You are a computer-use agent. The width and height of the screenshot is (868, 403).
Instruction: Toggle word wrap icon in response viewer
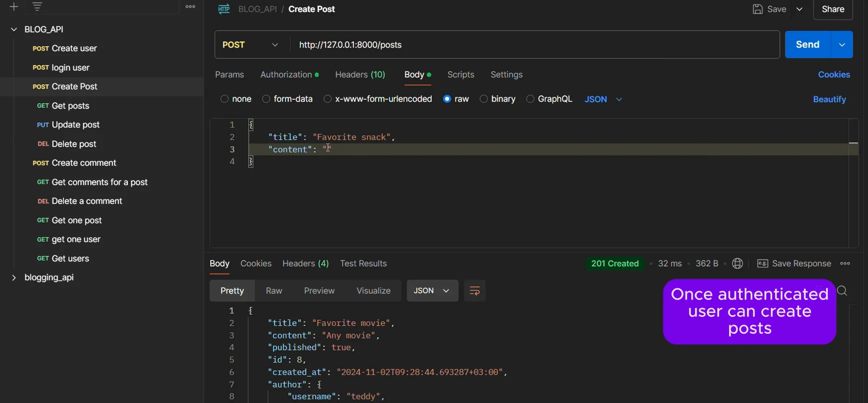point(475,291)
